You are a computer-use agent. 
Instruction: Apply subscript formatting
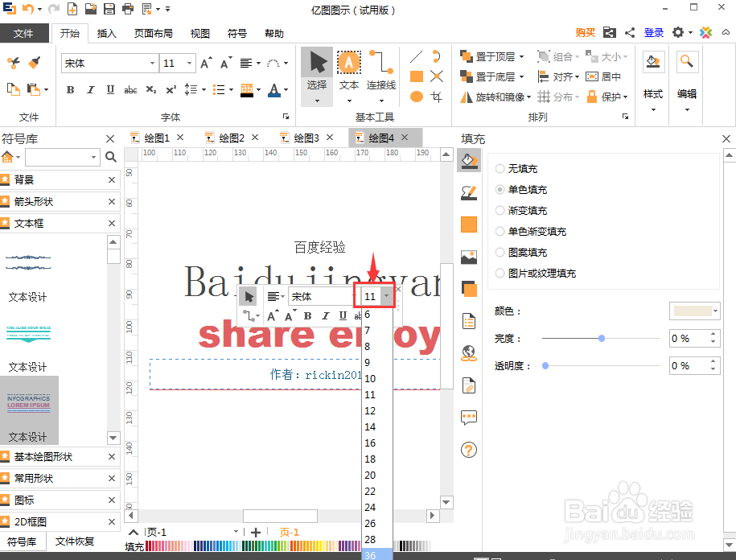(150, 89)
